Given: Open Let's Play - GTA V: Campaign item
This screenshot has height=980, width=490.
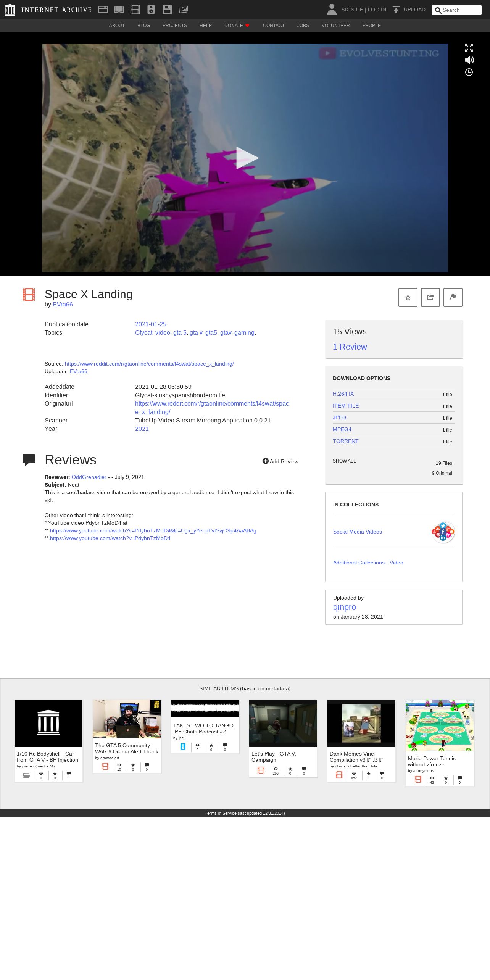Looking at the screenshot, I should 283,738.
